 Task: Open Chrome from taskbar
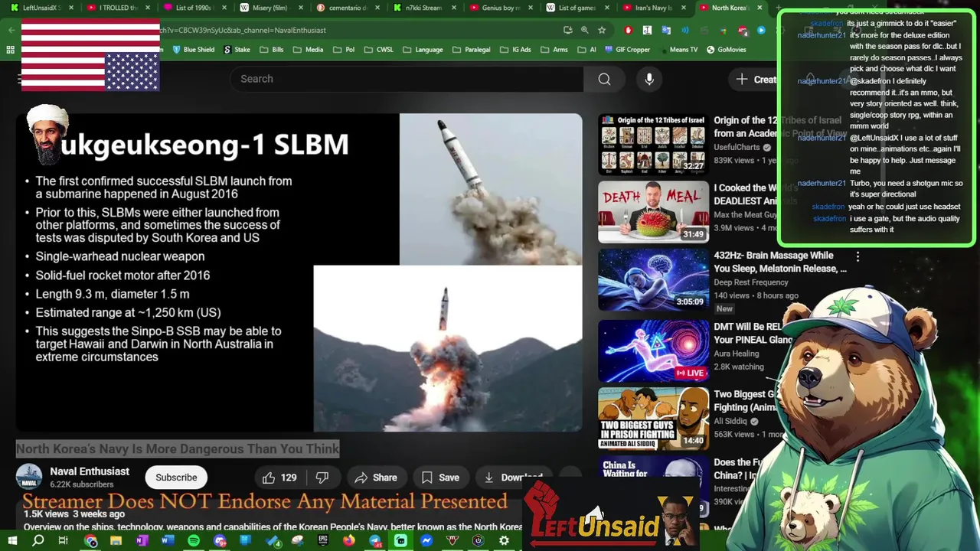click(90, 541)
